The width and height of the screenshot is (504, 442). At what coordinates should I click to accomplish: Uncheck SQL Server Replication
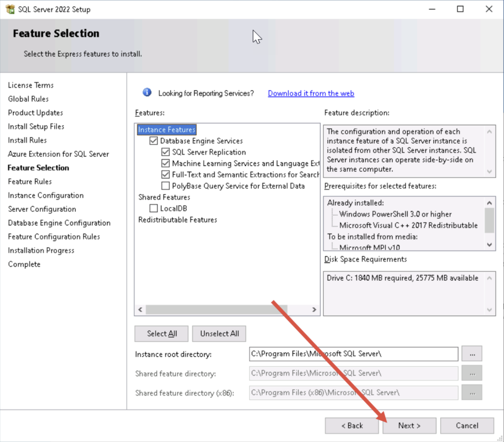166,152
